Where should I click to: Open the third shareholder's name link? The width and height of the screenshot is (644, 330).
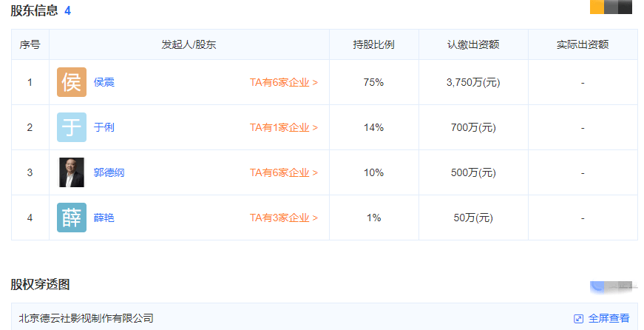tap(109, 172)
